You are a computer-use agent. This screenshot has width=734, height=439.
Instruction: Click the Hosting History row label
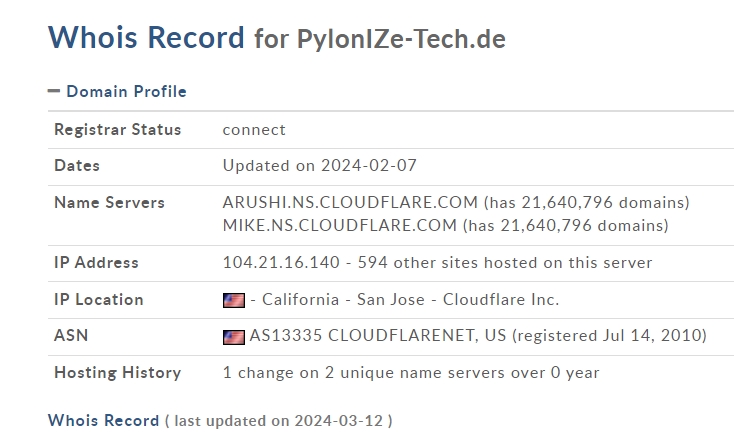pyautogui.click(x=117, y=373)
